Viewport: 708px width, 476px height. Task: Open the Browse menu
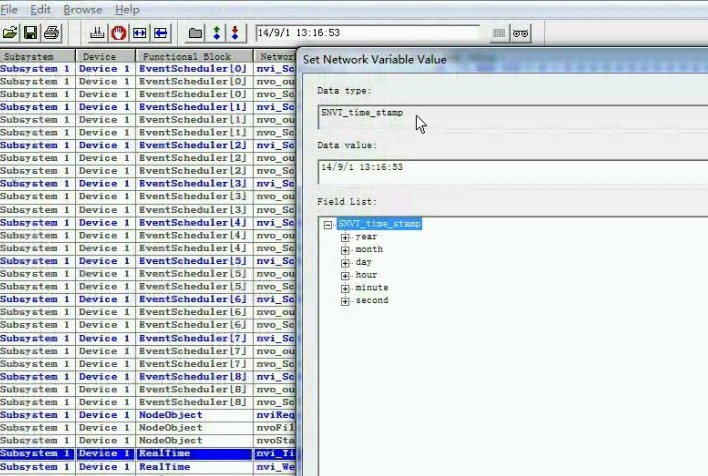83,9
